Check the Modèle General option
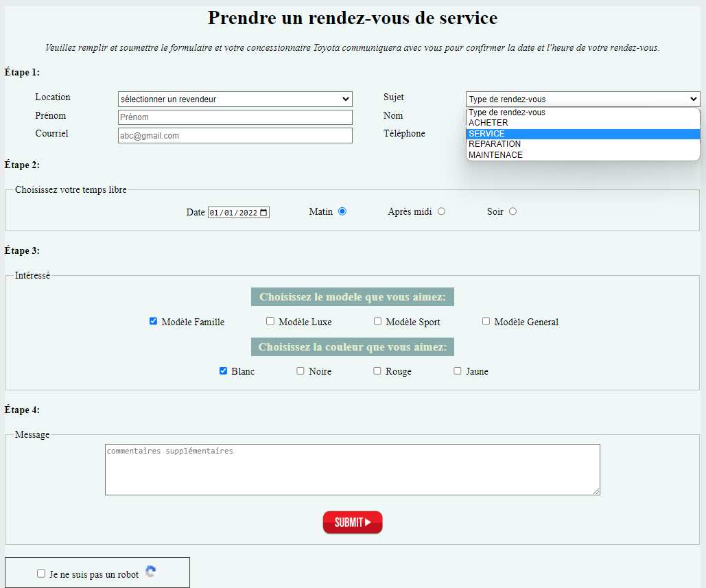 click(486, 320)
